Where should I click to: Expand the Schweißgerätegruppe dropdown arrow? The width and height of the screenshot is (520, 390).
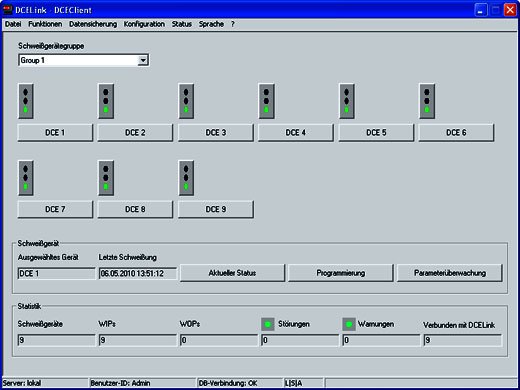pyautogui.click(x=143, y=60)
